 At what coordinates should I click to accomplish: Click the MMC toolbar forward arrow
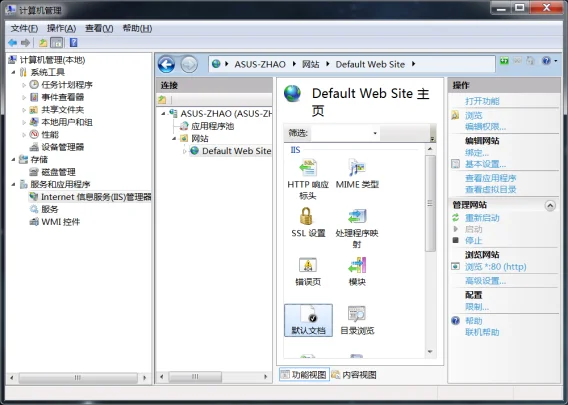click(25, 43)
